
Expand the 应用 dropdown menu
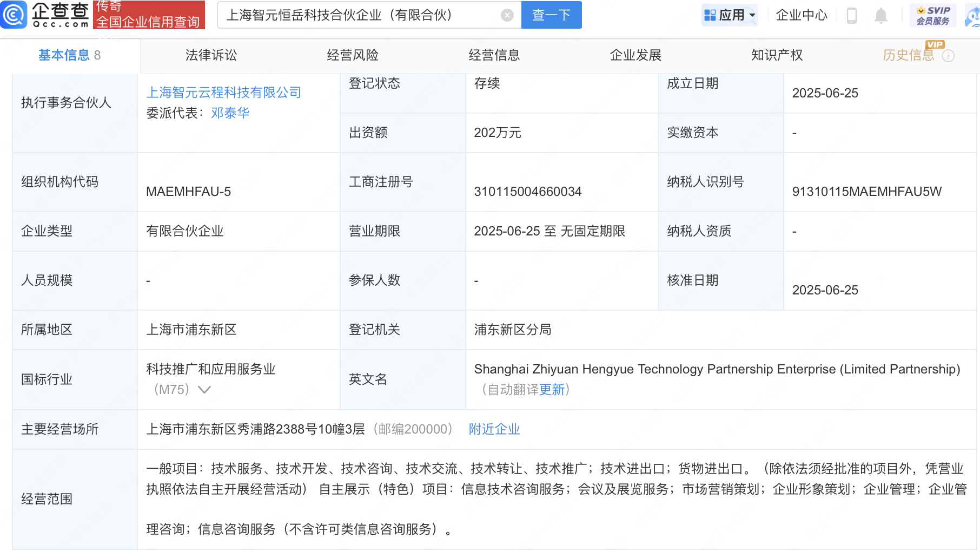(x=730, y=15)
